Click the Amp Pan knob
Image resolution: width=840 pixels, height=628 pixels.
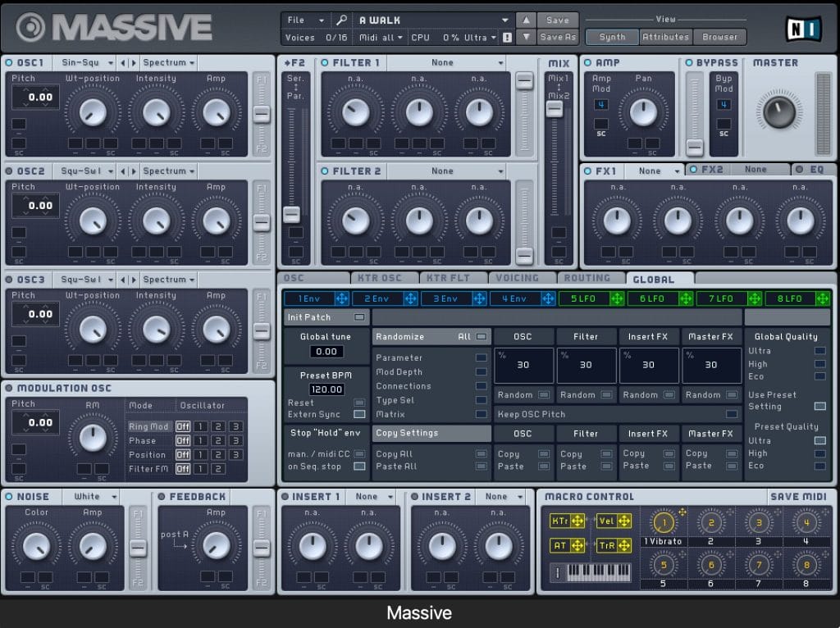pyautogui.click(x=643, y=111)
